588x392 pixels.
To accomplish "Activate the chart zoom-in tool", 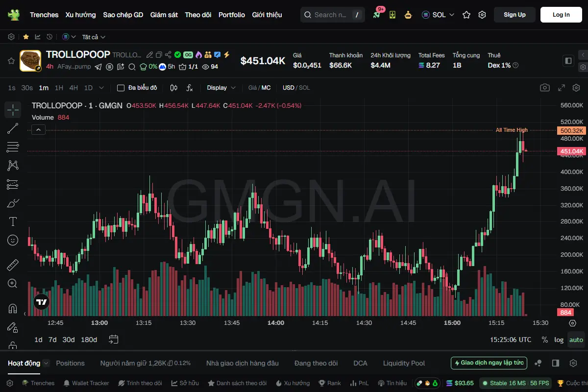I will (13, 284).
